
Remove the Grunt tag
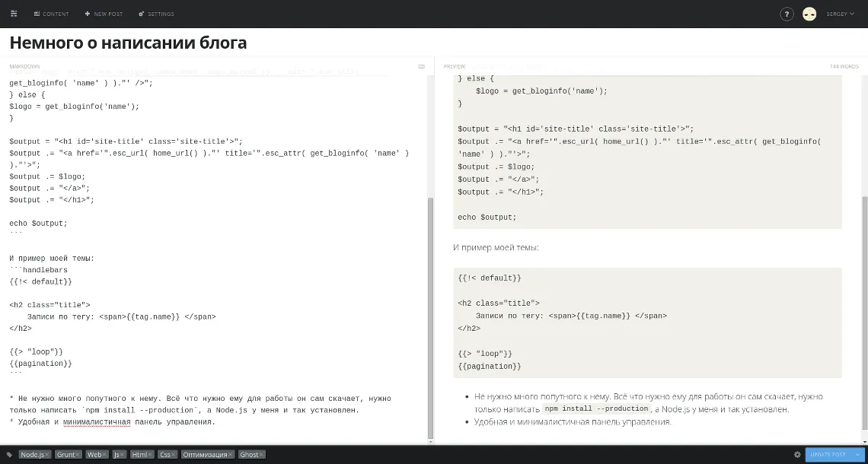pos(78,455)
